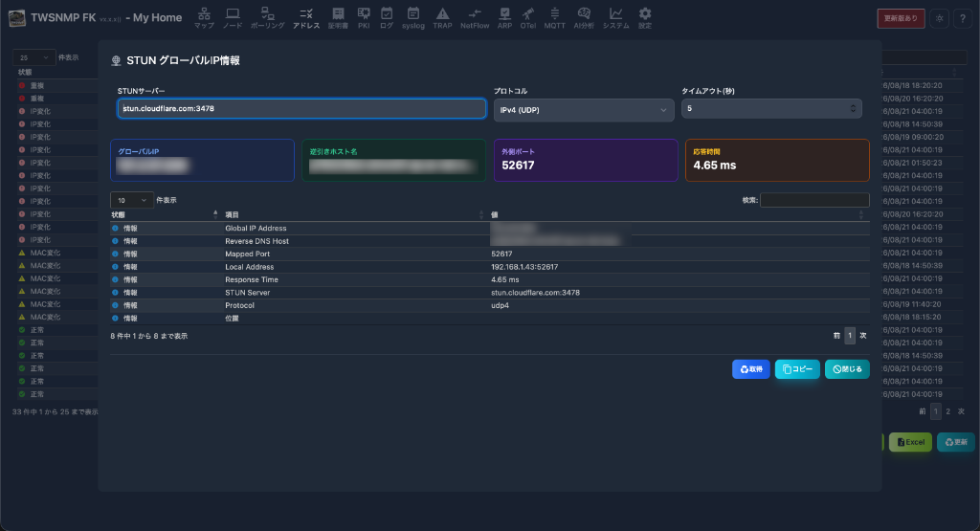980x531 pixels.
Task: Open the 設定 gear menu item
Action: pos(645,17)
